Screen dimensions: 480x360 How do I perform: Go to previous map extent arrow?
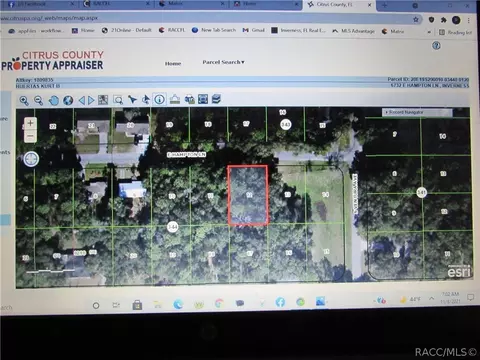point(82,100)
